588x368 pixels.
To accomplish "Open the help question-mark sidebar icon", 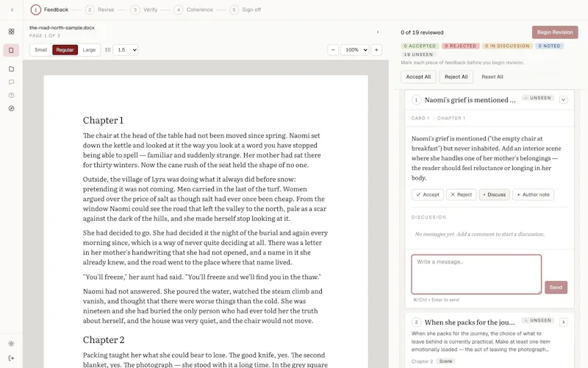I will pyautogui.click(x=11, y=96).
